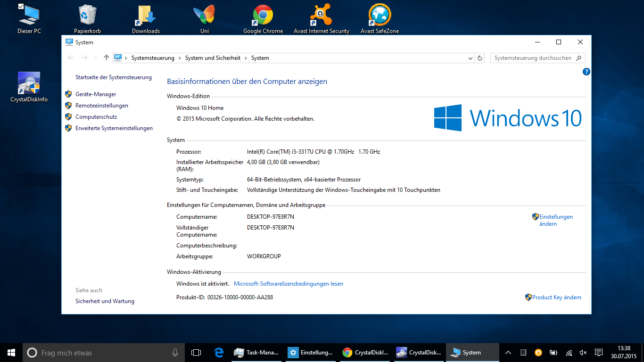Select Systemsteuerung breadcrumb
Image resolution: width=644 pixels, height=362 pixels.
(x=153, y=58)
